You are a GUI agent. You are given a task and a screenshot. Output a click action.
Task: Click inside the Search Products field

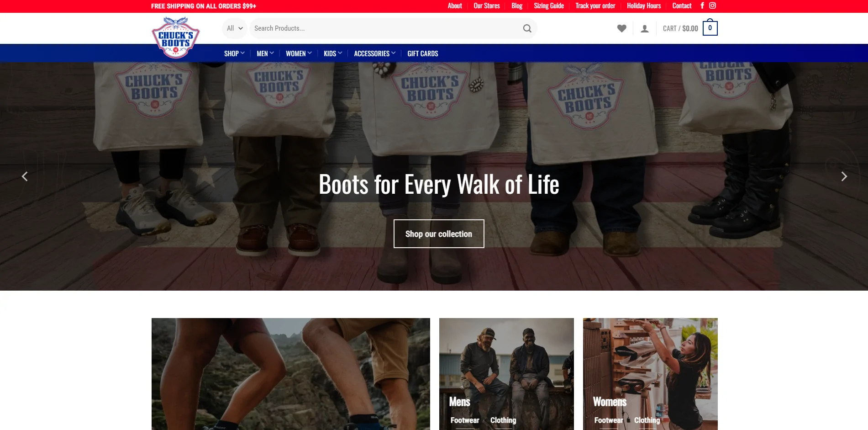click(384, 28)
